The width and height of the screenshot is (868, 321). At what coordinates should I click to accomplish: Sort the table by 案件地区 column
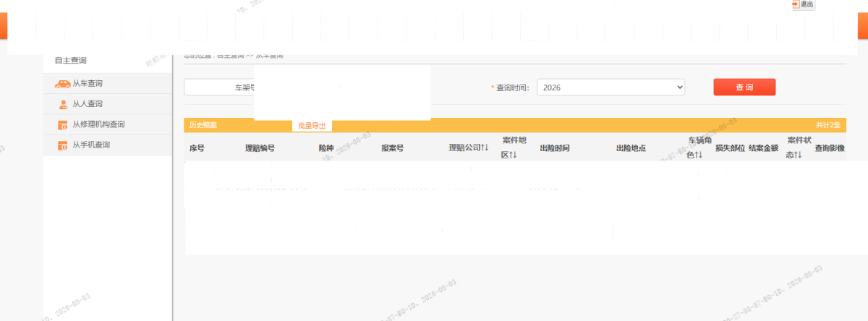pos(514,147)
